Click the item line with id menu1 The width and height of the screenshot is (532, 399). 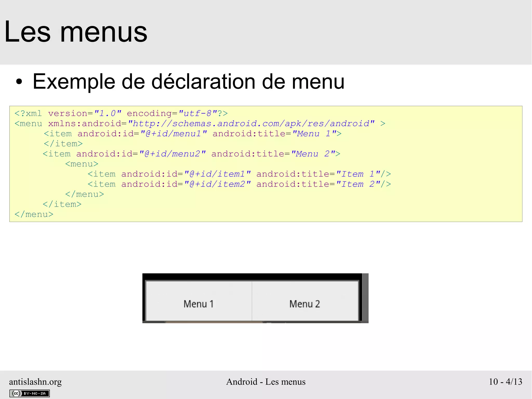pos(192,134)
